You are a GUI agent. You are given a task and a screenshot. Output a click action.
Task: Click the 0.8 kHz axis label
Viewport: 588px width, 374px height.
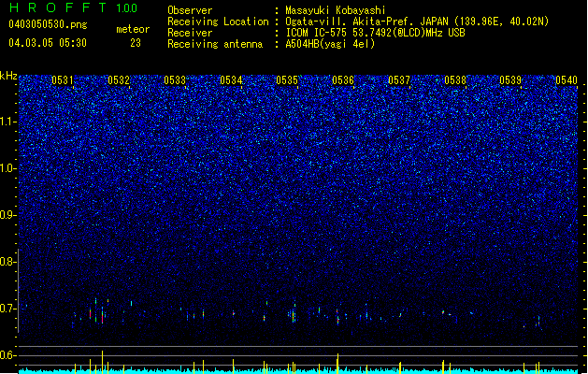coord(7,262)
